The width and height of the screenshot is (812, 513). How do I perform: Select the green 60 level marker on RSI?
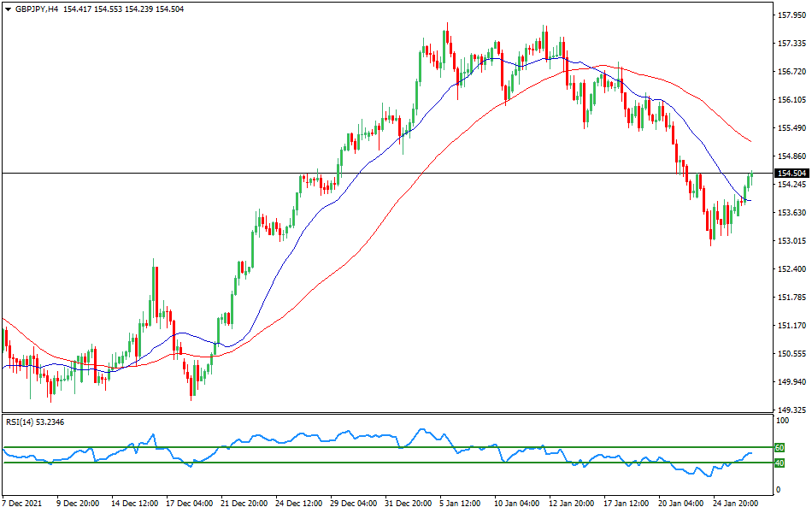click(x=779, y=446)
